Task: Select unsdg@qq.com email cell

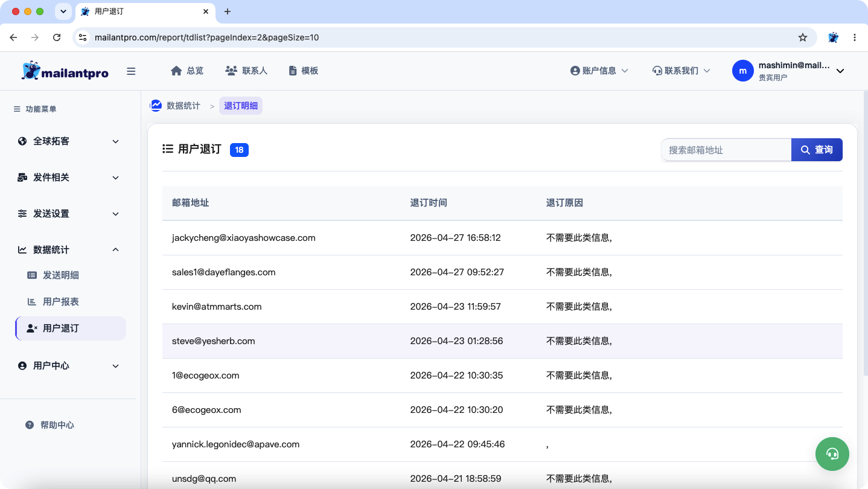Action: coord(204,479)
